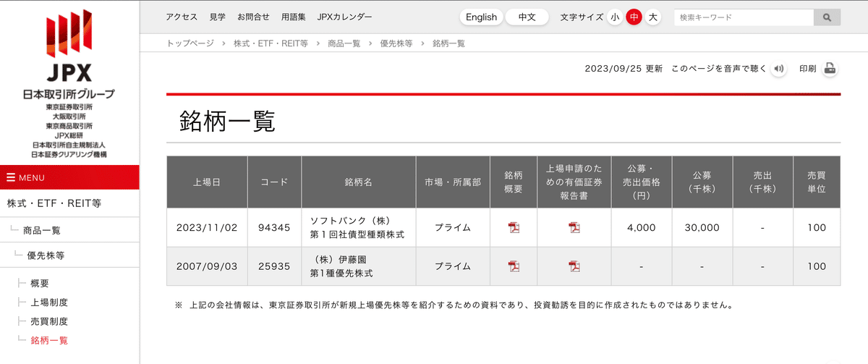868x364 pixels.
Task: Open the MENU hamburger bar
Action: pos(69,177)
